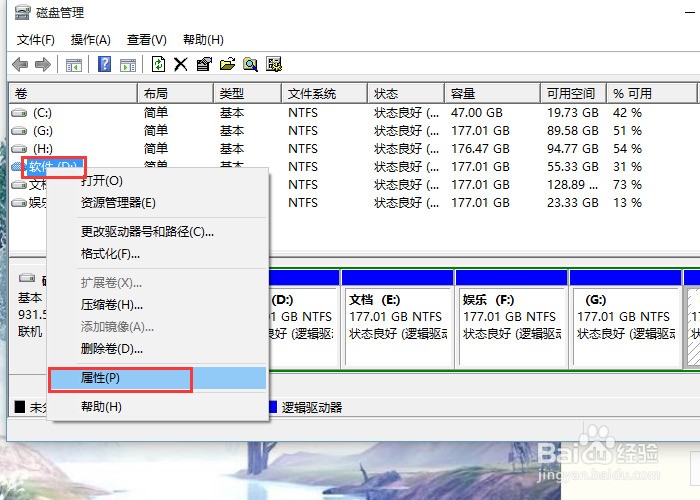Click the black X delete icon
The width and height of the screenshot is (700, 500).
181,64
